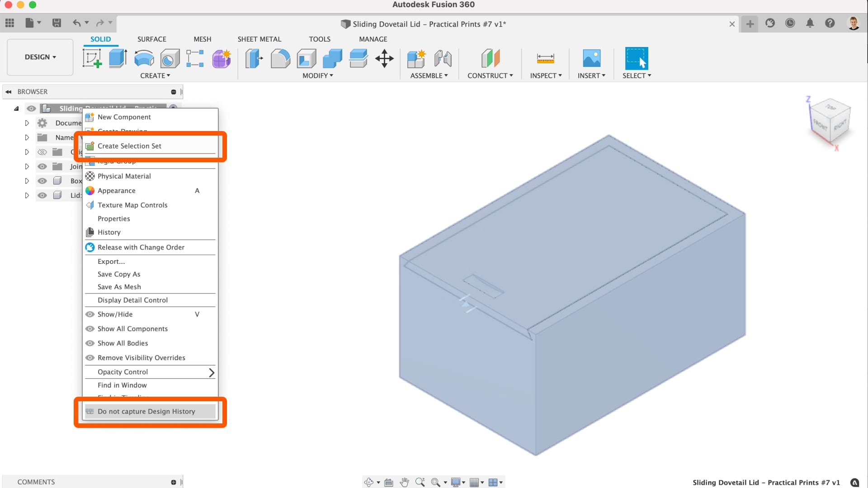Click the Save icon
Screen dimensions: 868x488
[57, 23]
